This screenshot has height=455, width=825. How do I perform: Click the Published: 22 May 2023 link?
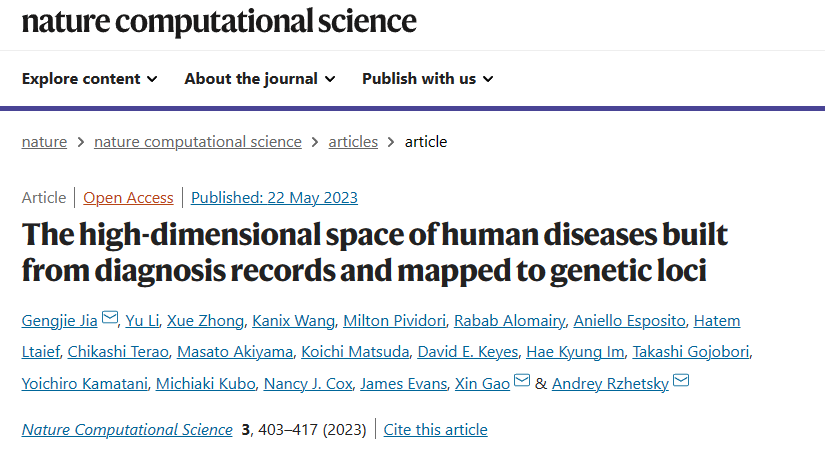coord(274,197)
